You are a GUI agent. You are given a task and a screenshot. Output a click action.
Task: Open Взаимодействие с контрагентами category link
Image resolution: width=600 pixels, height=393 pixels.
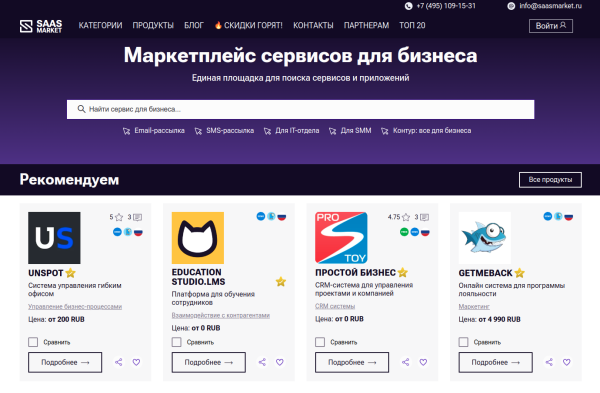pos(221,315)
